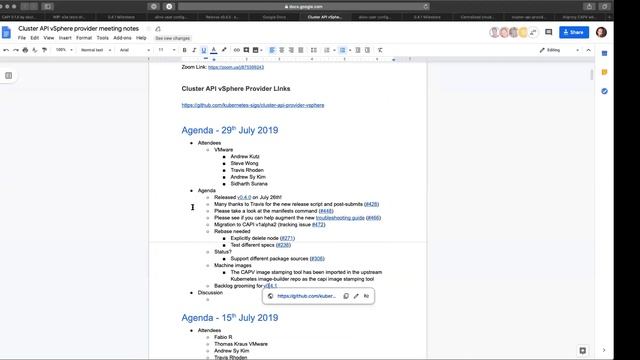
Task: Print the document using the printer icon
Action: [x=25, y=50]
